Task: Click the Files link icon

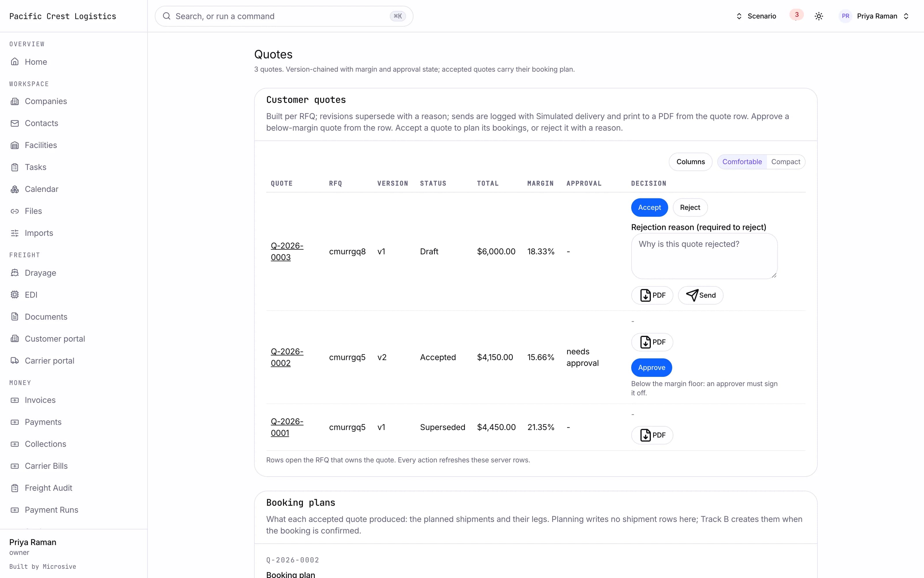Action: pyautogui.click(x=14, y=211)
